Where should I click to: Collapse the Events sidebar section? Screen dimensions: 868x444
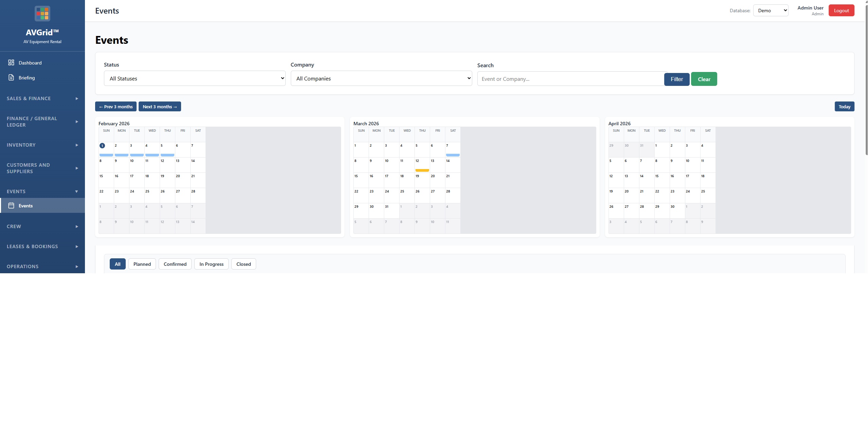point(42,191)
